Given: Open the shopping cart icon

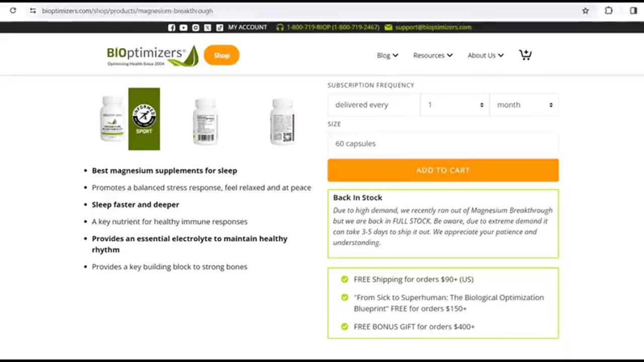Looking at the screenshot, I should pyautogui.click(x=525, y=55).
